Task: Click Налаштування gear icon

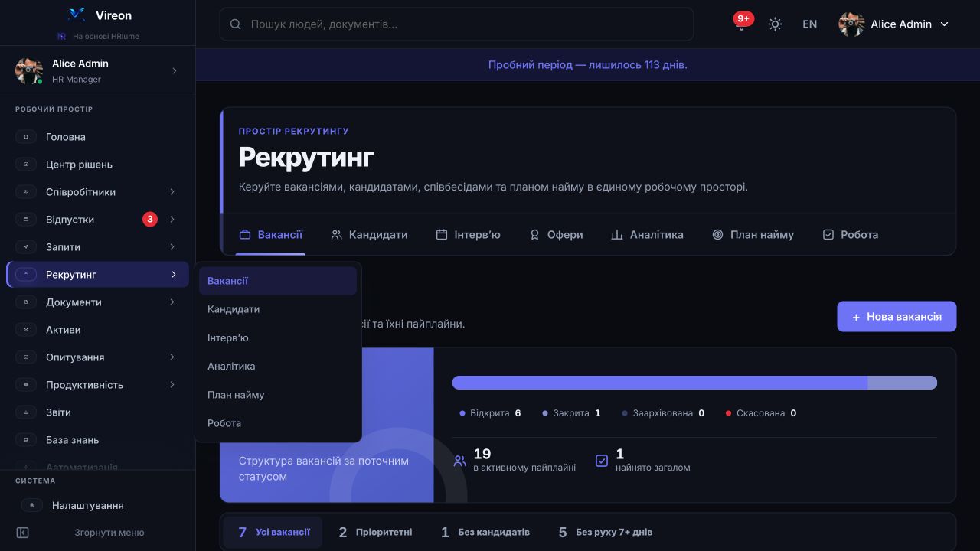Action: click(x=32, y=505)
